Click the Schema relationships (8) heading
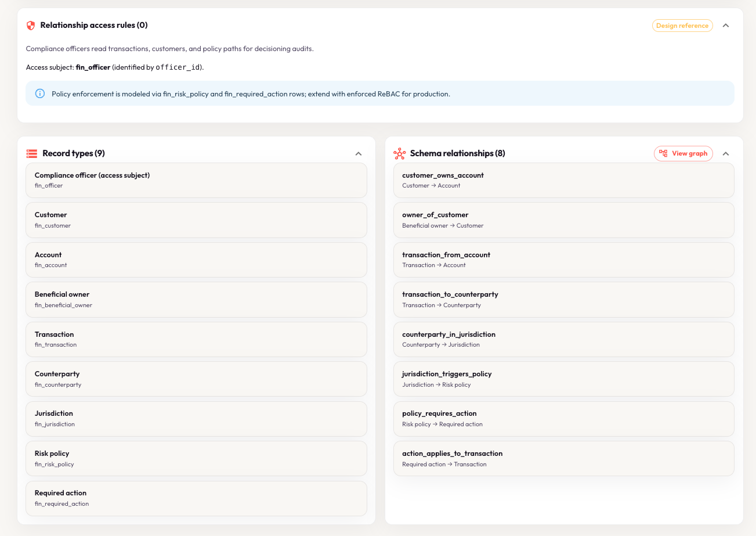The width and height of the screenshot is (756, 536). tap(458, 154)
